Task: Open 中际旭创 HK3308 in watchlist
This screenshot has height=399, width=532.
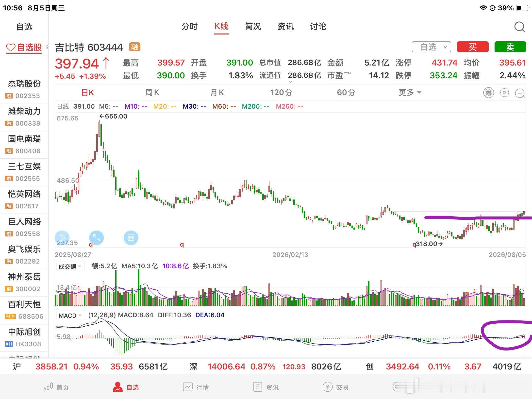Action: [x=24, y=338]
